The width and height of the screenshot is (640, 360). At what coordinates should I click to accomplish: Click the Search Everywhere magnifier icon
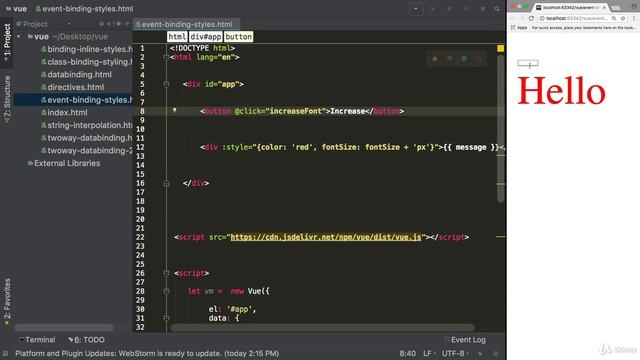click(x=497, y=9)
